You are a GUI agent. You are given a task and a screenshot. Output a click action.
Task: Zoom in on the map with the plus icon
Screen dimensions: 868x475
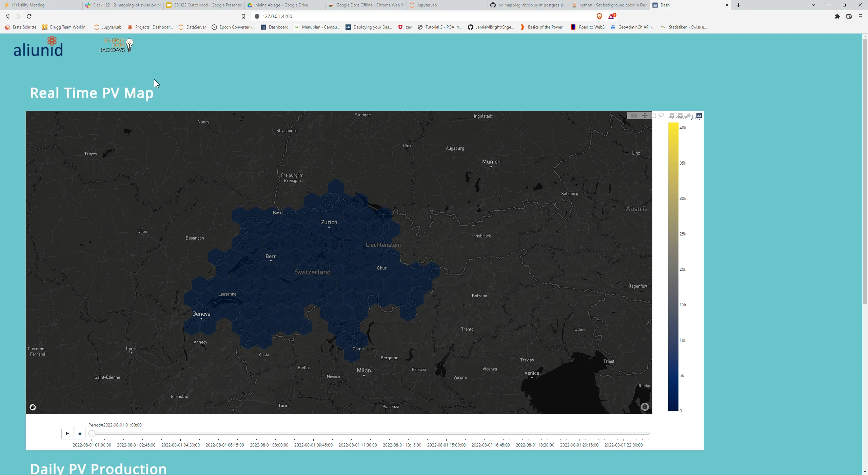pos(672,115)
